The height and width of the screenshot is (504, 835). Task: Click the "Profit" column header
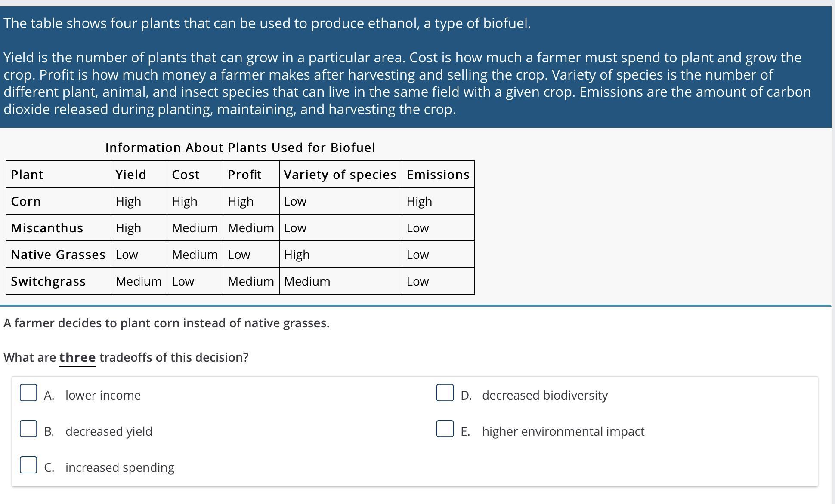click(x=244, y=175)
